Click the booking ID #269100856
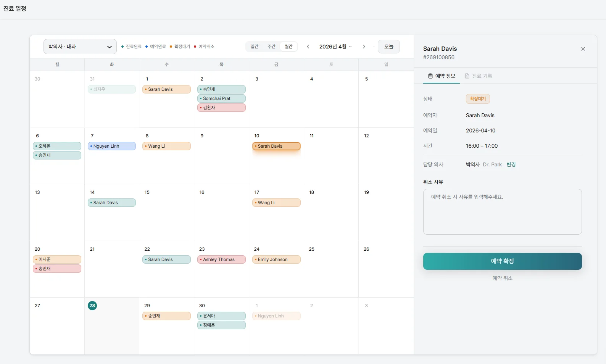Screen dimensions: 606x364 439,57
